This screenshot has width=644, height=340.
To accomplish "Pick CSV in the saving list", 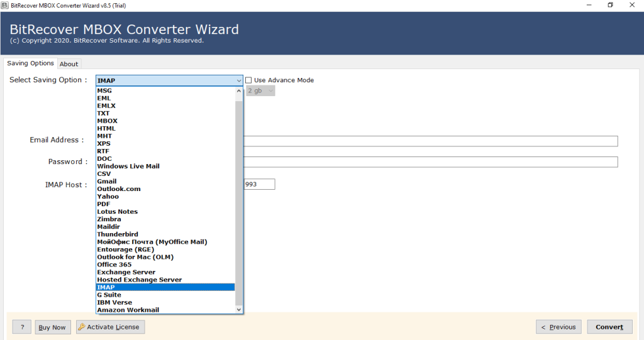I will pyautogui.click(x=165, y=173).
